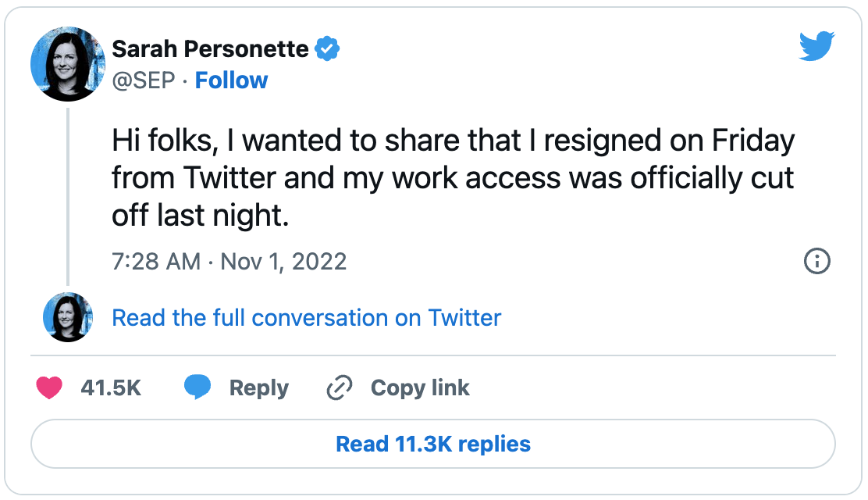Like the tweet with the heart icon

(49, 388)
